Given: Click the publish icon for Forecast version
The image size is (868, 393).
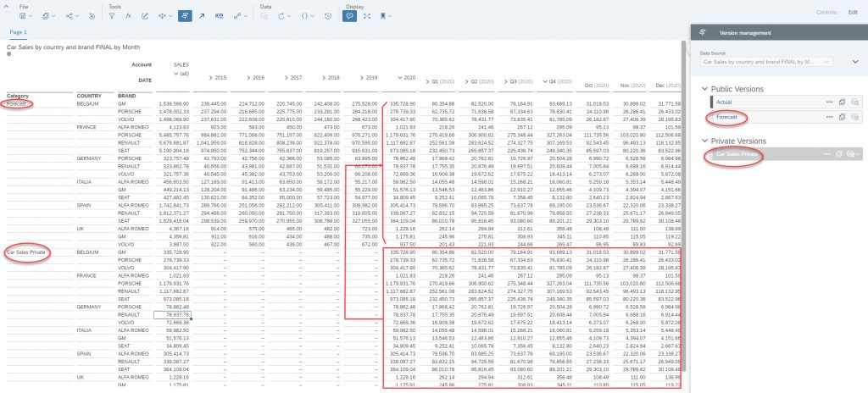Looking at the screenshot, I should pos(854,117).
